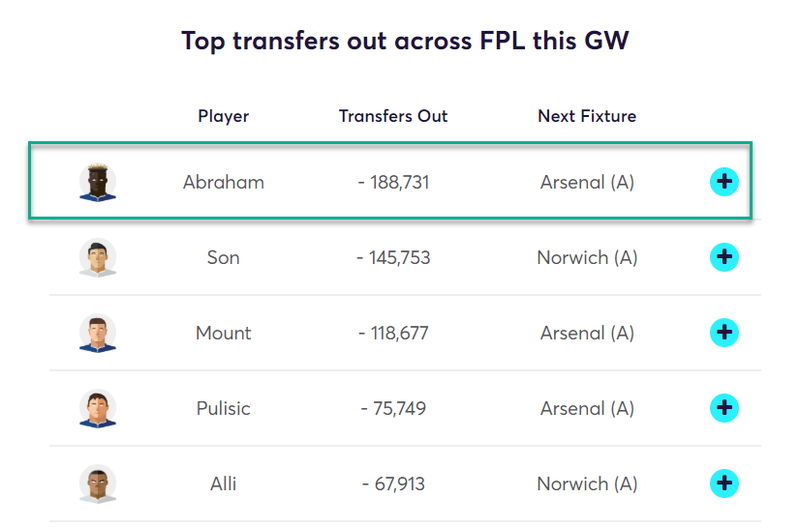Click the plus icon in Abraham's row
Viewport: 800px width, 527px height.
pos(724,182)
